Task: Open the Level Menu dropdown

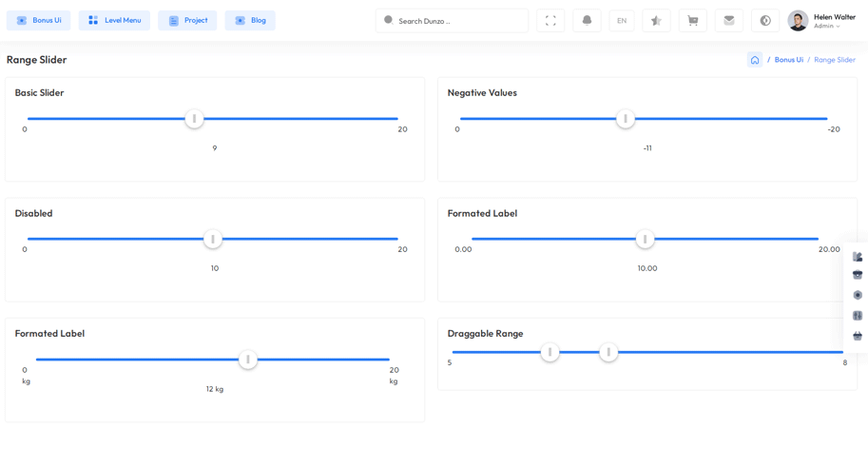Action: tap(114, 20)
